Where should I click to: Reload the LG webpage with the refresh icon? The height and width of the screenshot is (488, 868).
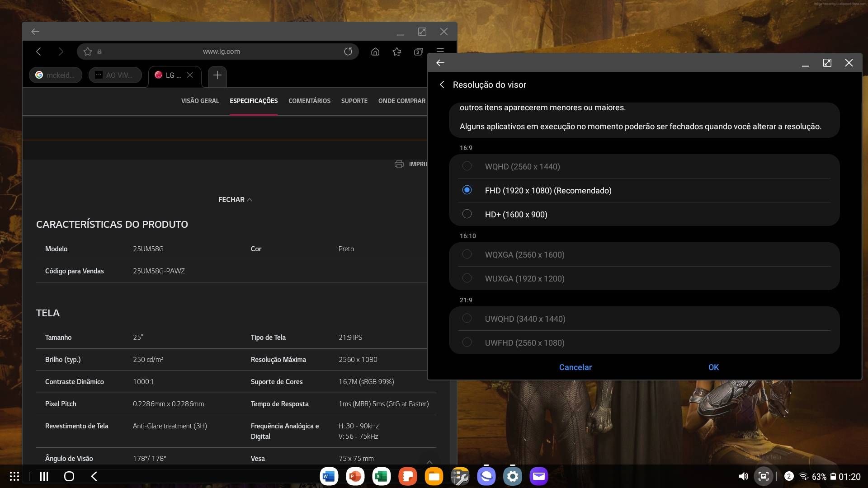coord(348,52)
